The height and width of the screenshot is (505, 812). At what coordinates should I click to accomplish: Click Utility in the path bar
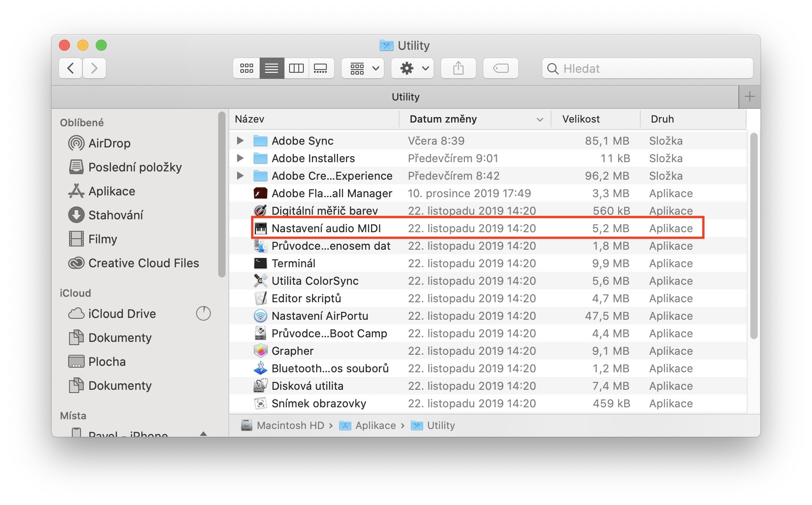433,425
